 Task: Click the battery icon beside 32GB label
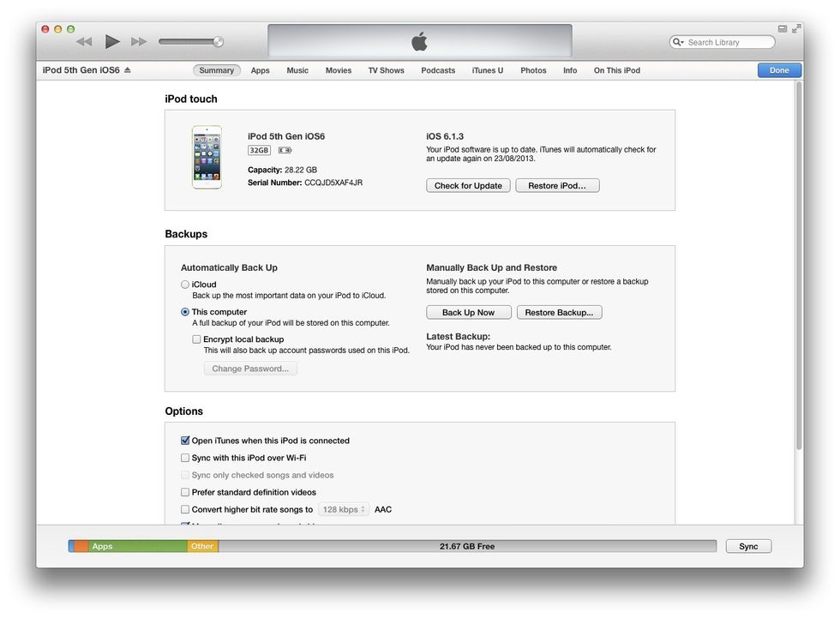click(285, 150)
